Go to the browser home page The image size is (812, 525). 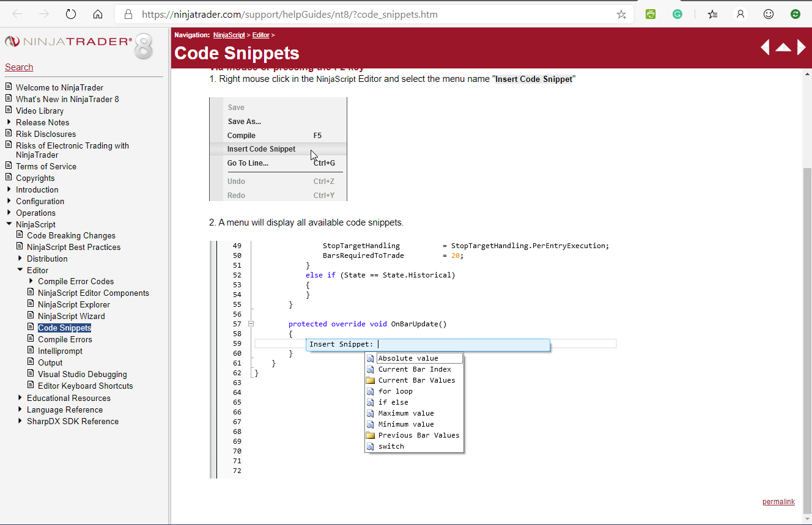[x=98, y=14]
